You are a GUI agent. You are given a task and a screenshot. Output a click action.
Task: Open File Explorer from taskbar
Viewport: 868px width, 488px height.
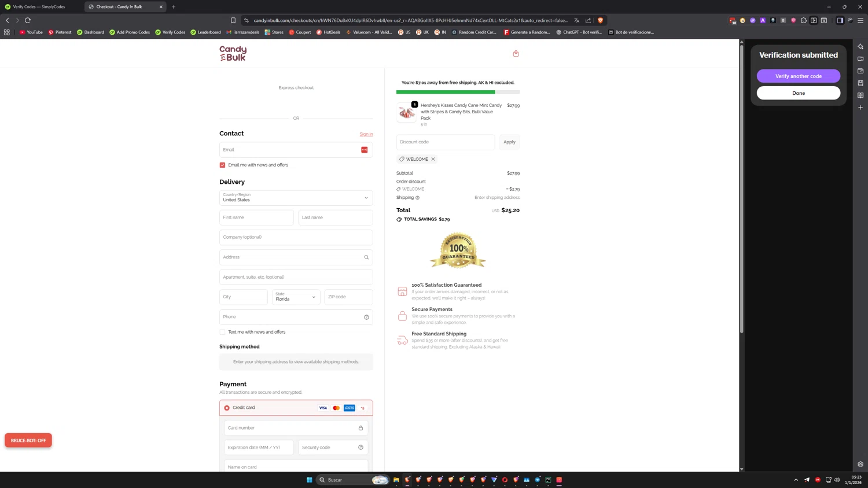tap(396, 480)
